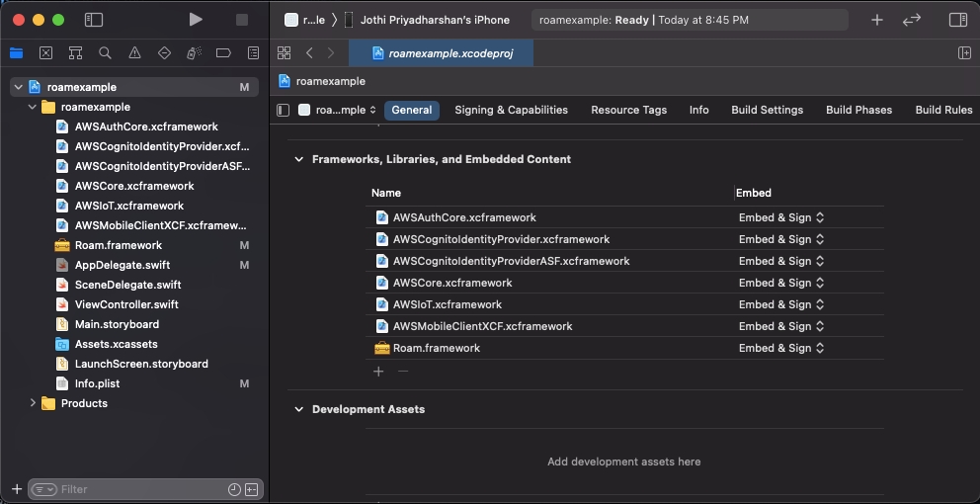
Task: Switch to Signing & Capabilities tab
Action: pyautogui.click(x=512, y=110)
